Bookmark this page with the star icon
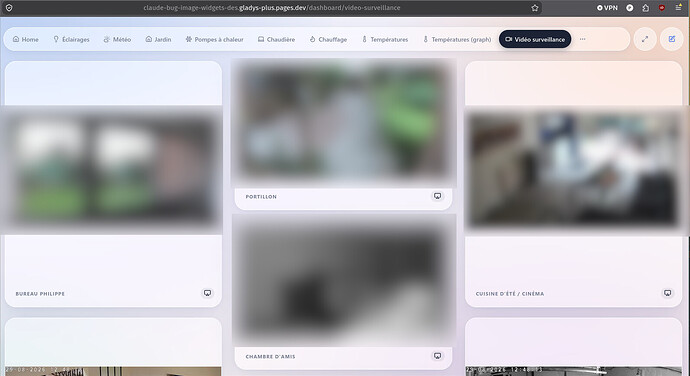The width and height of the screenshot is (690, 376). pos(535,8)
